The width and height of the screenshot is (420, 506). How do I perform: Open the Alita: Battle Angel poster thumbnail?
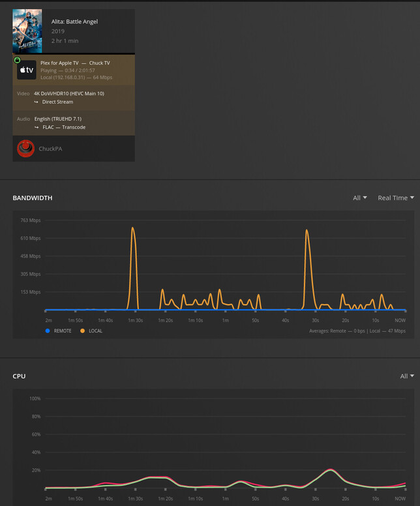(x=27, y=31)
